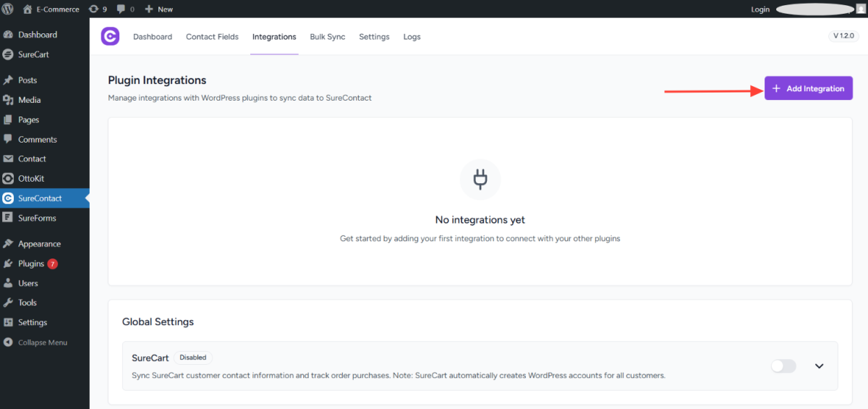
Task: Click the Plugins icon in sidebar
Action: (x=8, y=263)
